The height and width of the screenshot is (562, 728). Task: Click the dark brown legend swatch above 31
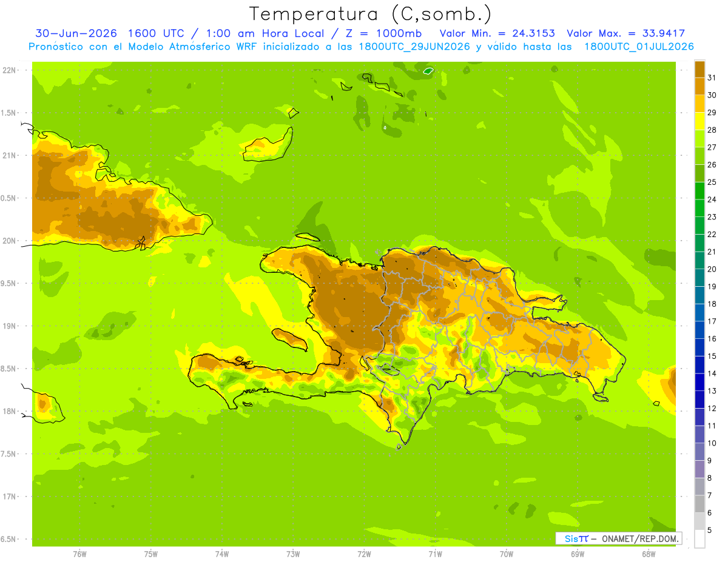(699, 69)
